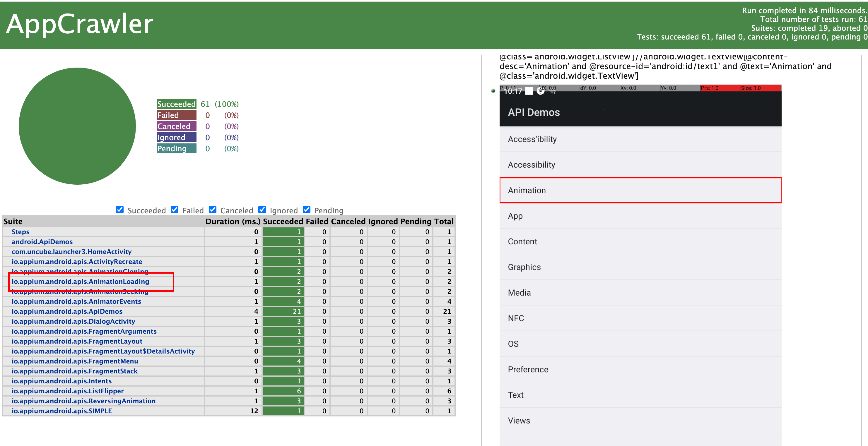Disable the Pending filter checkbox
The image size is (868, 446).
pos(307,210)
